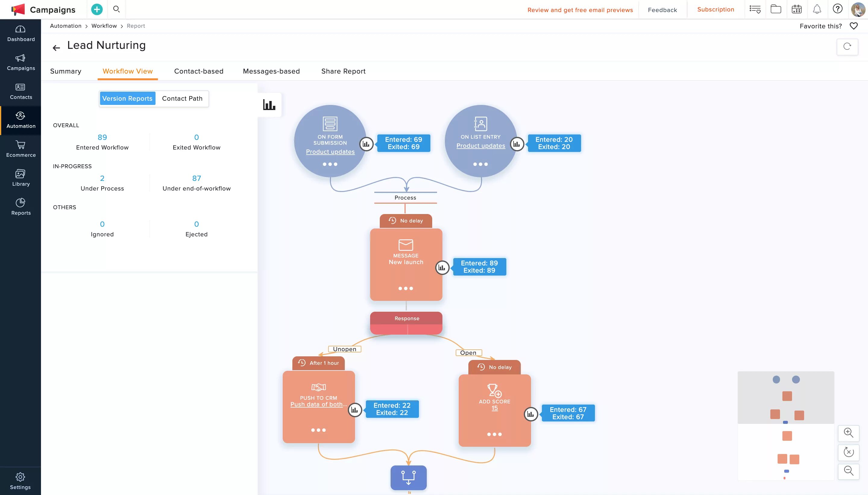Expand three dots on Push to CRM

[x=319, y=430]
